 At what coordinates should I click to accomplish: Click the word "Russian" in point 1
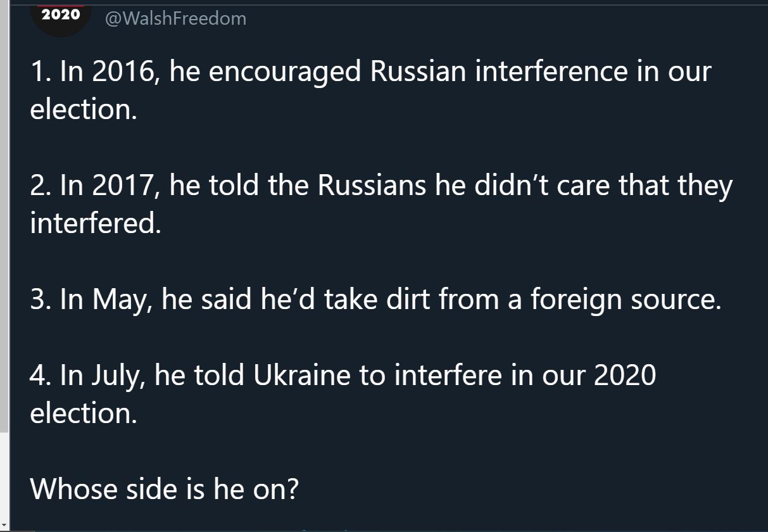[417, 72]
